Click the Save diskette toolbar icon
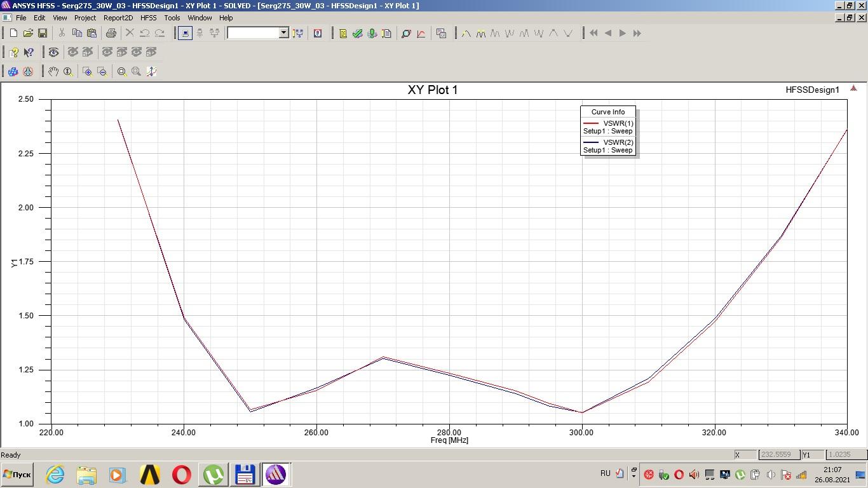868x488 pixels. (43, 33)
